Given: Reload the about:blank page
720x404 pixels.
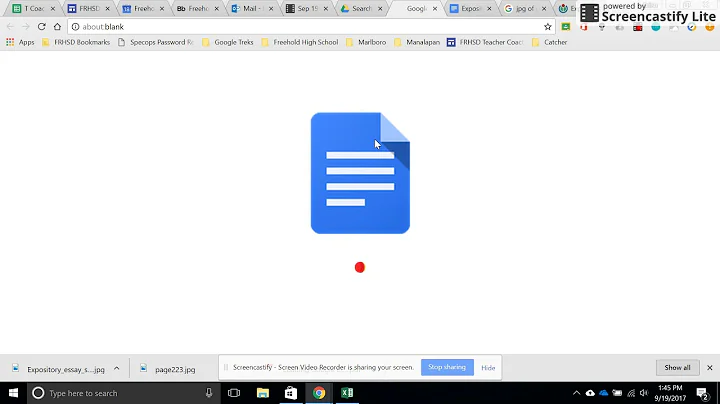Looking at the screenshot, I should click(41, 27).
